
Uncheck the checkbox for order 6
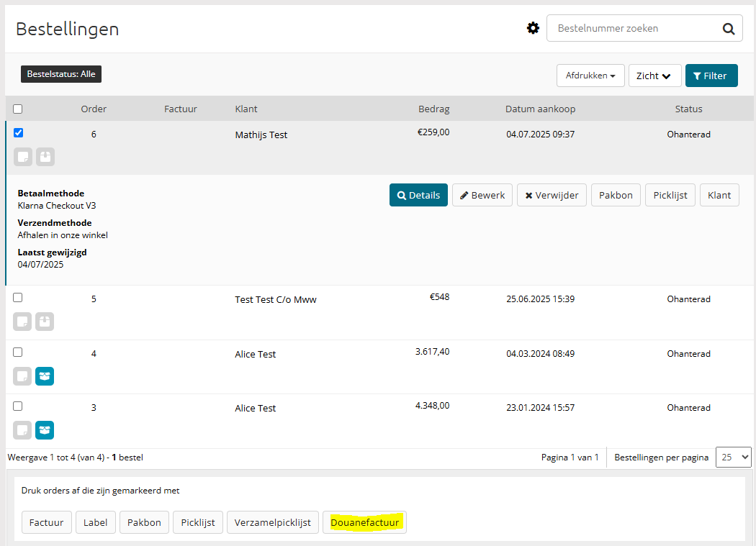coord(19,132)
